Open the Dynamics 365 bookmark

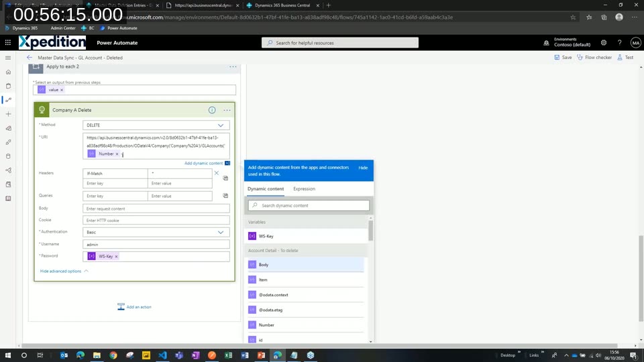[21, 28]
